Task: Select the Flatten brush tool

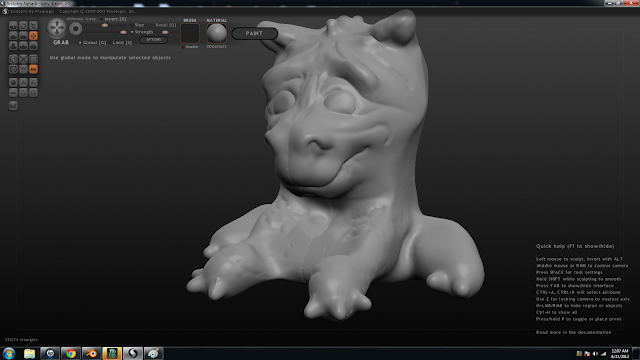Action: pyautogui.click(x=23, y=36)
